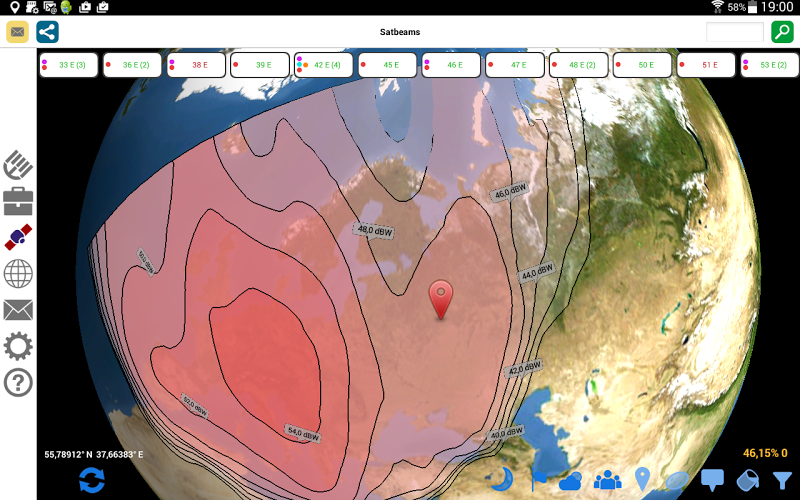The width and height of the screenshot is (800, 500).
Task: Tap the 46,15% 0 status value
Action: tap(765, 453)
